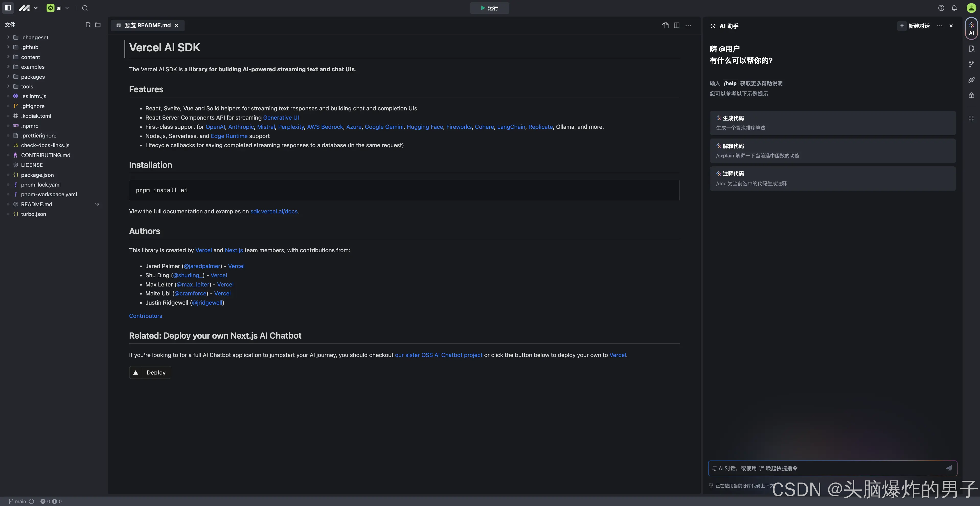Click the split editor icon
Viewport: 980px width, 506px height.
(676, 25)
